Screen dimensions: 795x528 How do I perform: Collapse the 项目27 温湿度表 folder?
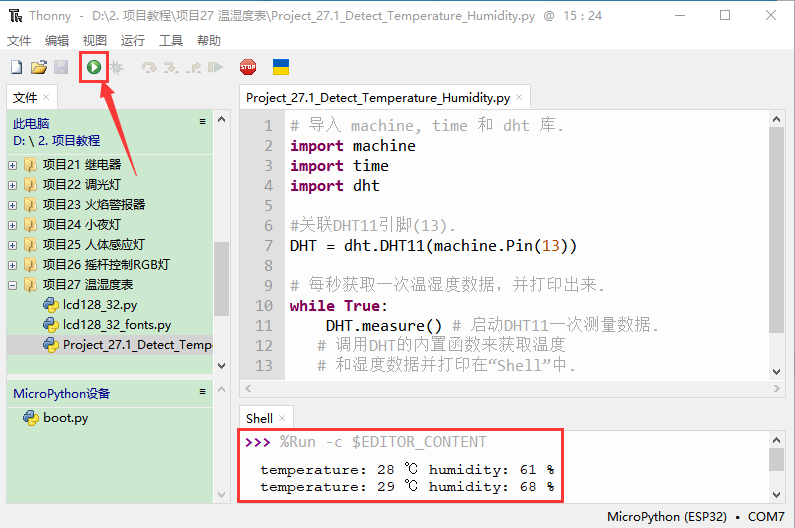pos(13,285)
